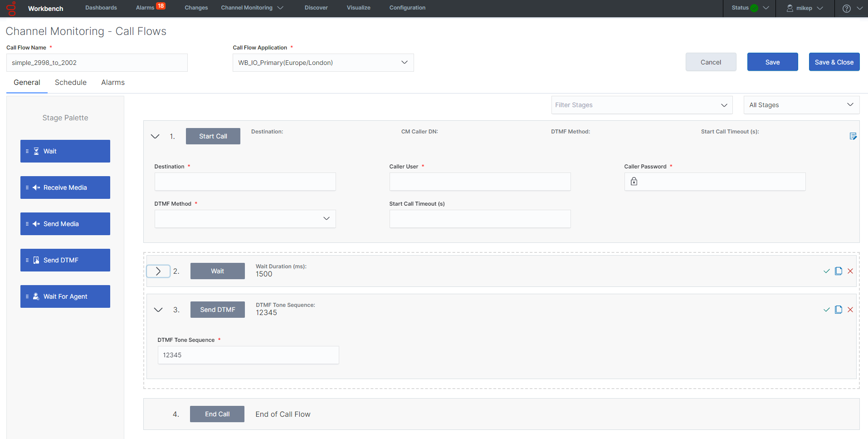Click the green Status indicator icon

[x=753, y=8]
